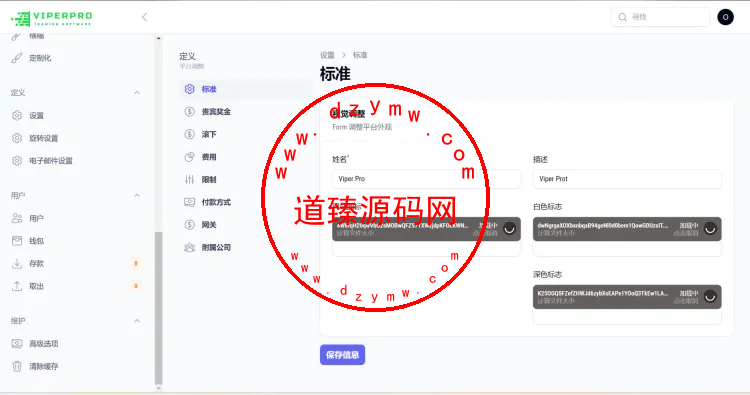The image size is (750, 395).
Task: Click the 网关 dollar icon
Action: [x=189, y=225]
